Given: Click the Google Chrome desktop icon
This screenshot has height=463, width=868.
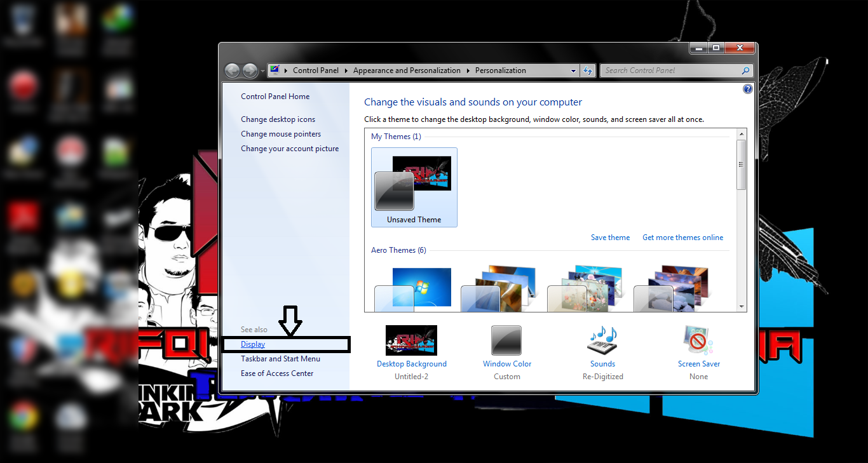Looking at the screenshot, I should [23, 416].
